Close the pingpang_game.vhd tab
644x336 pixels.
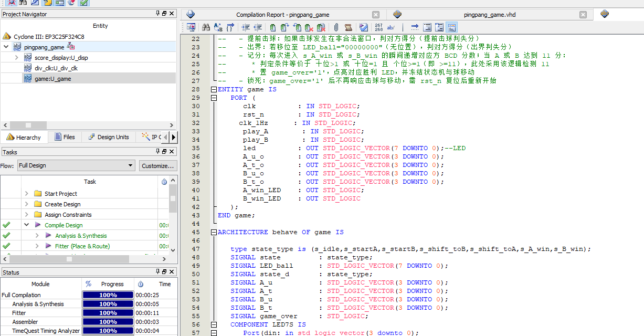coord(583,15)
